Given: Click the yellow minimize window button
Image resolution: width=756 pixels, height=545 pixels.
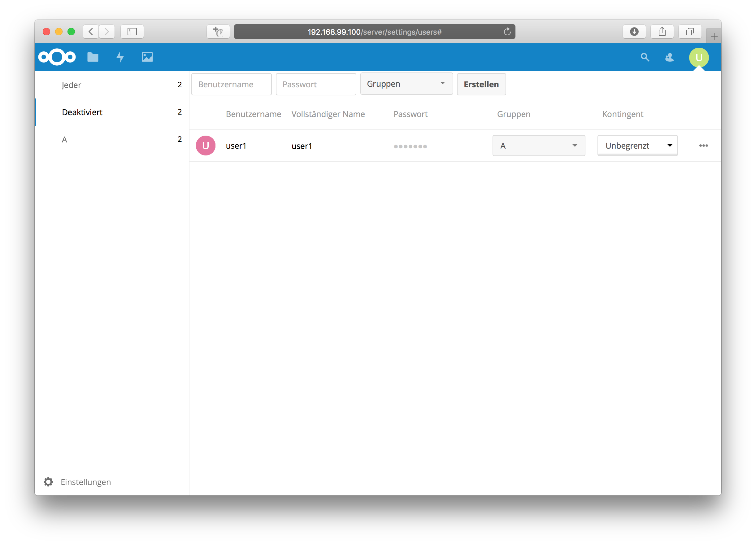Looking at the screenshot, I should click(x=59, y=32).
